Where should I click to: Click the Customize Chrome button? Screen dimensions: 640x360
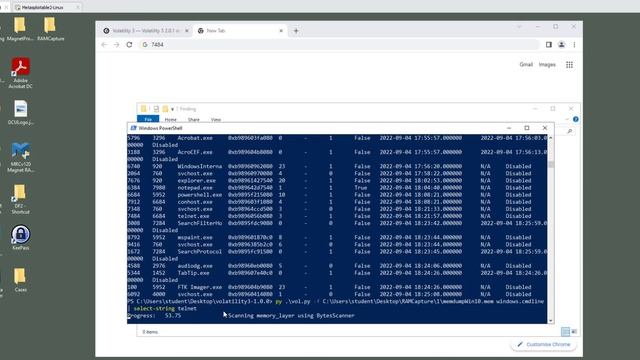[x=543, y=344]
